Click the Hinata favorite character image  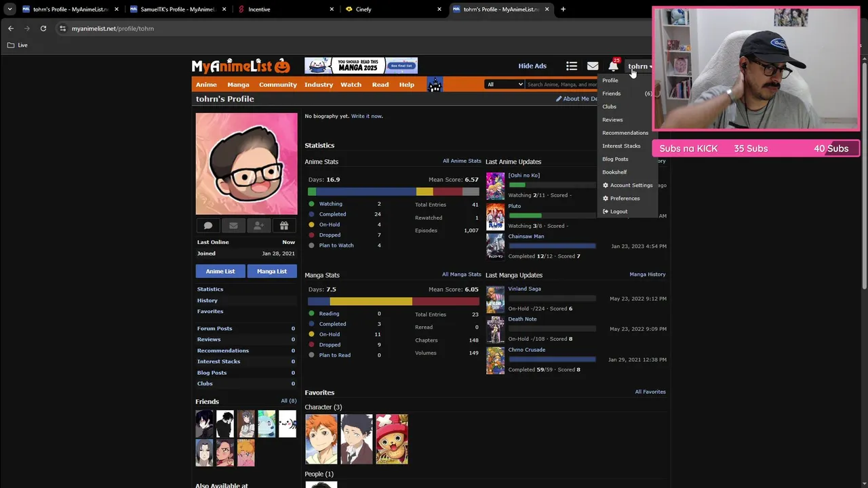[321, 439]
